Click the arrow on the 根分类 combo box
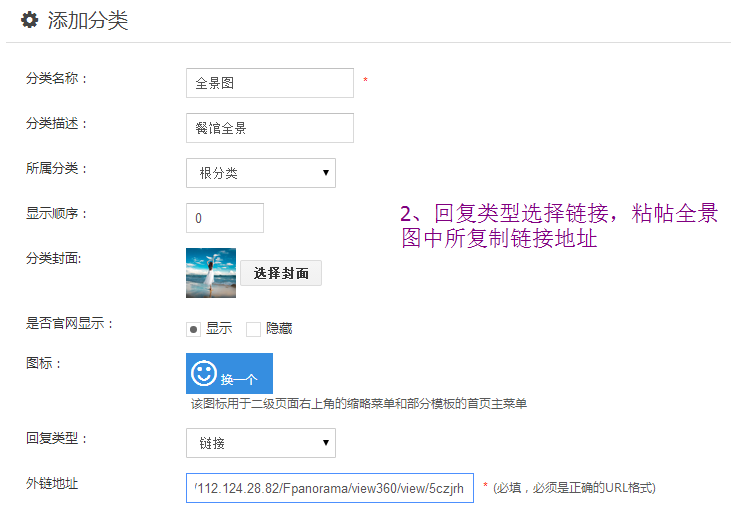The image size is (731, 518). (x=326, y=173)
